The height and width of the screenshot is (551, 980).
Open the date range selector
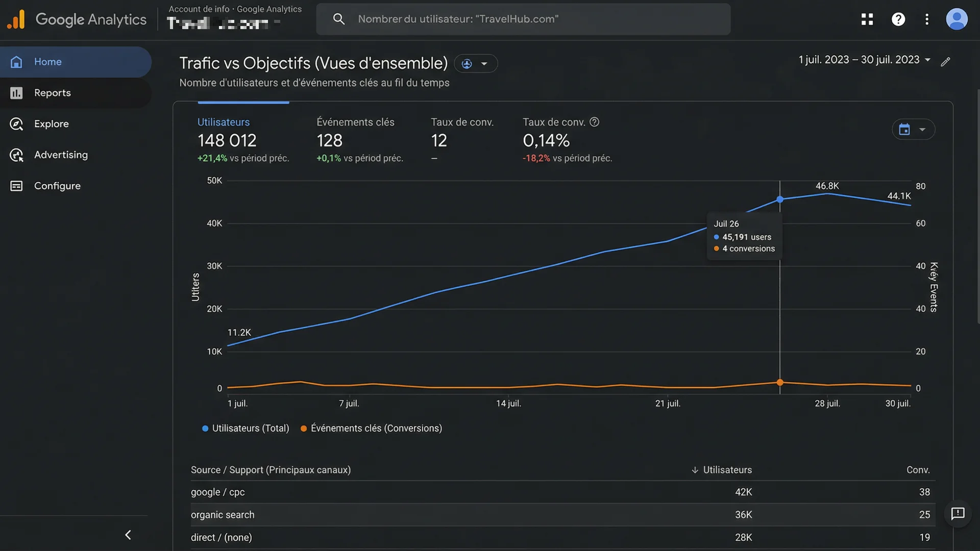point(863,60)
